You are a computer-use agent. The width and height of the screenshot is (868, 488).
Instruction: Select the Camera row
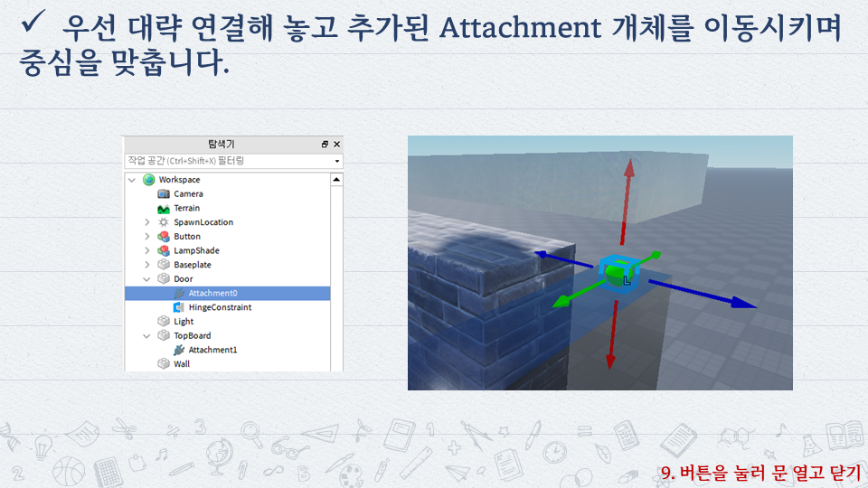click(228, 193)
